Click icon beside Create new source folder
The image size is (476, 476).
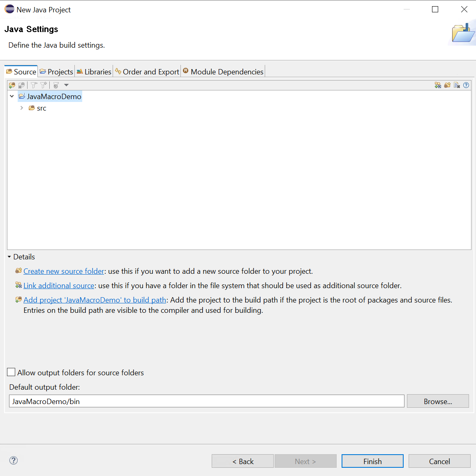pyautogui.click(x=18, y=270)
